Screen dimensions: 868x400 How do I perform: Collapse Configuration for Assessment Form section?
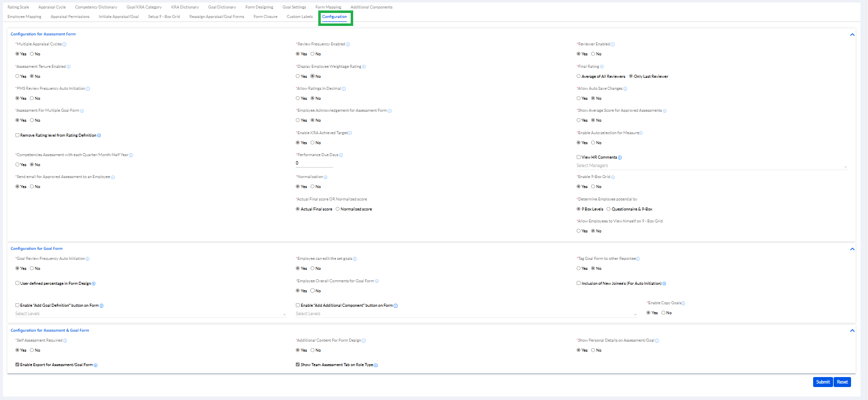[852, 34]
